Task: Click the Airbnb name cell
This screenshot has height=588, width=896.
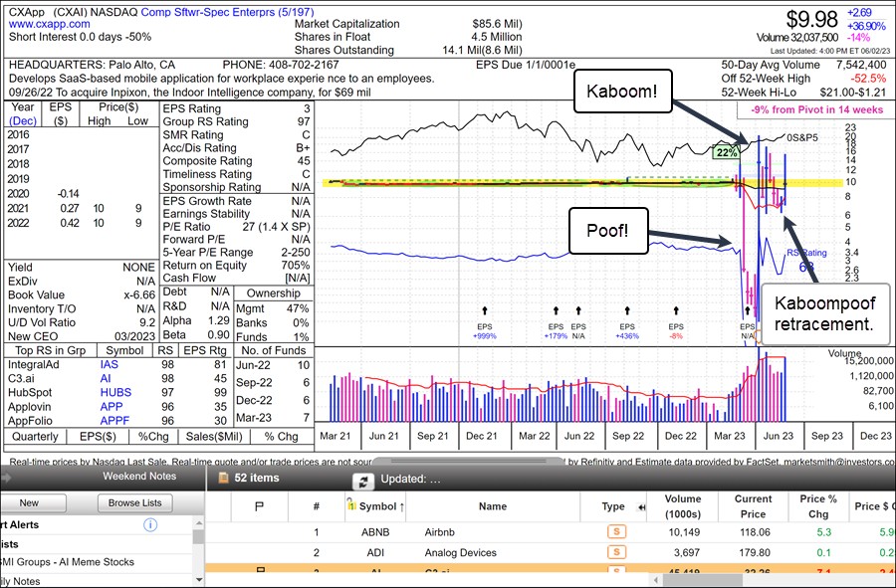Action: tap(439, 532)
